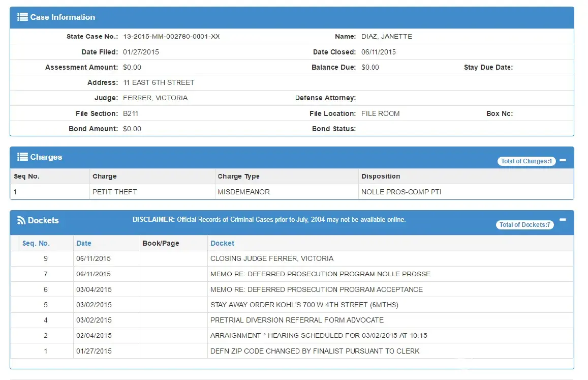
Task: Click the PETIT THEFT charge cell
Action: click(x=114, y=192)
